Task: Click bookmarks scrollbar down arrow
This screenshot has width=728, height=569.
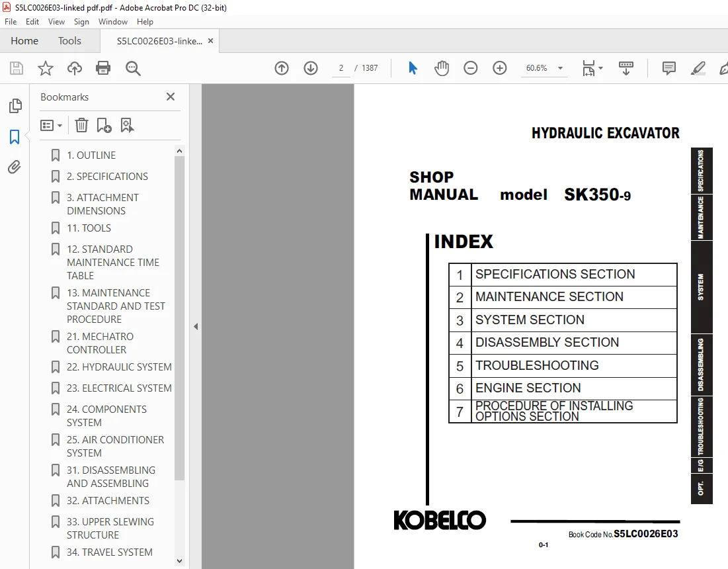Action: click(180, 560)
